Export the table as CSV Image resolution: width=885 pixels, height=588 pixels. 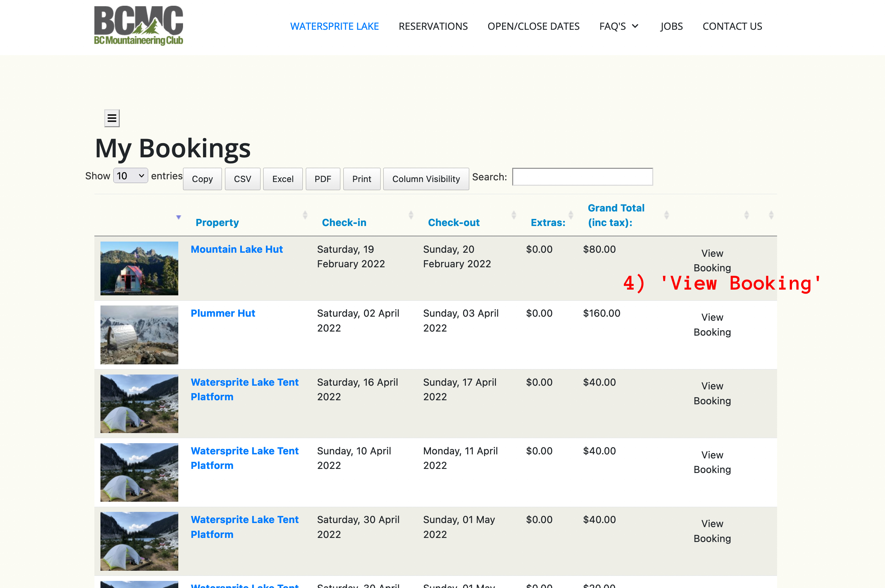click(x=243, y=179)
